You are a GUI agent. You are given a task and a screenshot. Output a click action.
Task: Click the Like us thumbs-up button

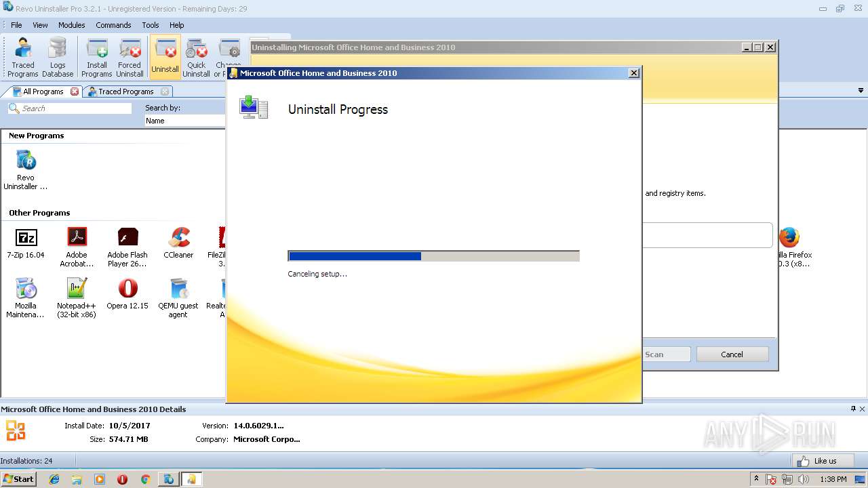pos(823,461)
